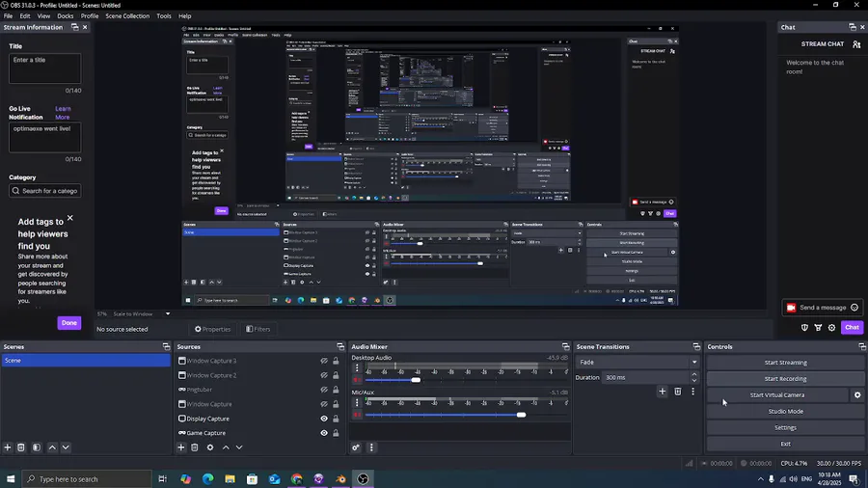The width and height of the screenshot is (868, 488).
Task: Mute Mic/Aux audio
Action: click(x=357, y=415)
